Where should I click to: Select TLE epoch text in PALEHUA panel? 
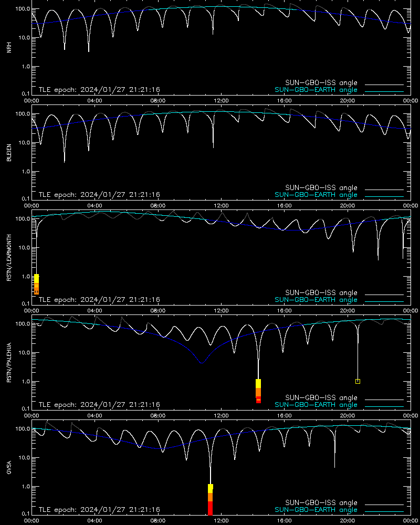point(99,404)
